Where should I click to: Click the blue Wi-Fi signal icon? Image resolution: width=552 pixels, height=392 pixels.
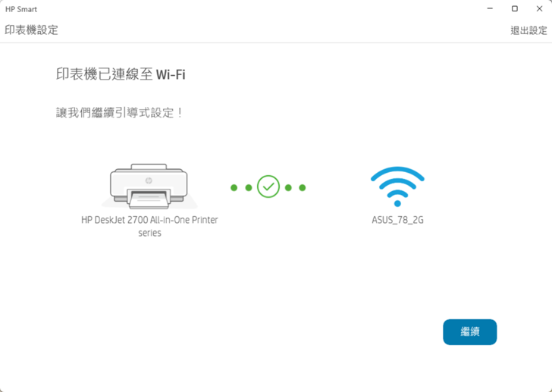397,187
